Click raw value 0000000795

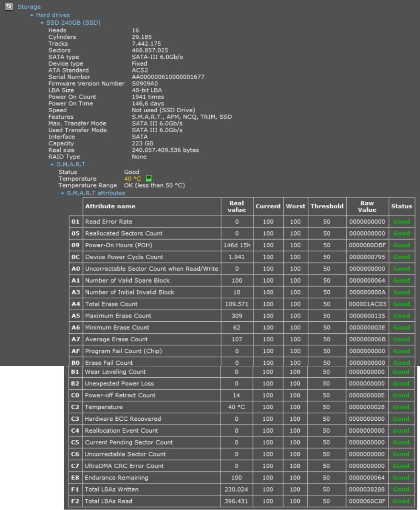click(367, 257)
